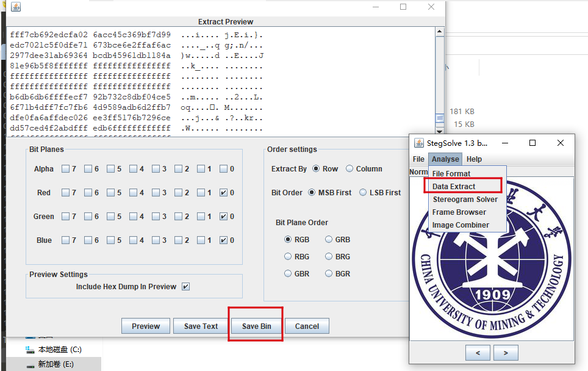Open Image Combiner from menu

coord(467,225)
